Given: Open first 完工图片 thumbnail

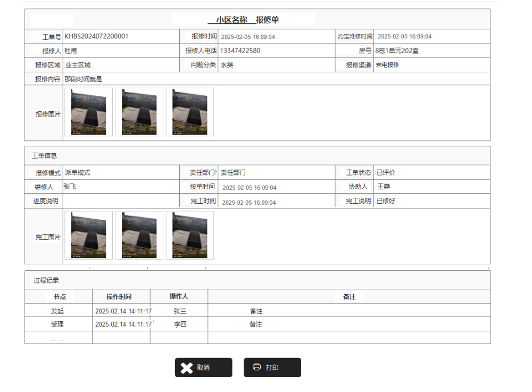Looking at the screenshot, I should (88, 236).
